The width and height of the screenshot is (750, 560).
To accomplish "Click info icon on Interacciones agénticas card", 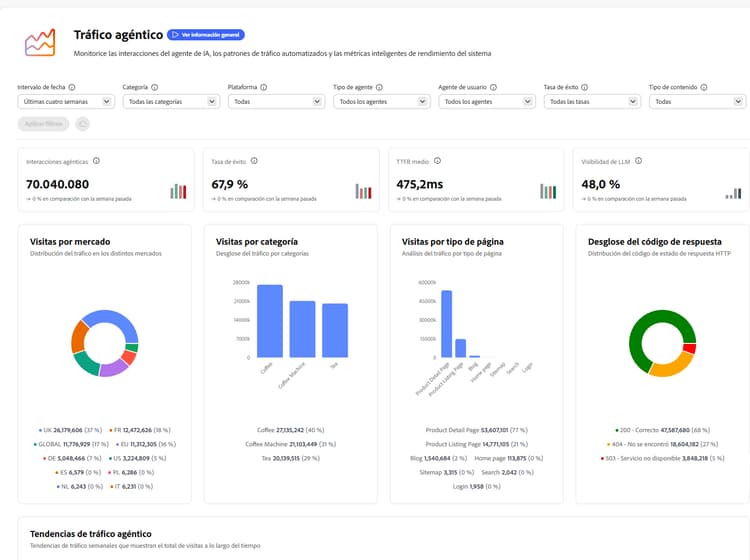I will click(x=96, y=161).
